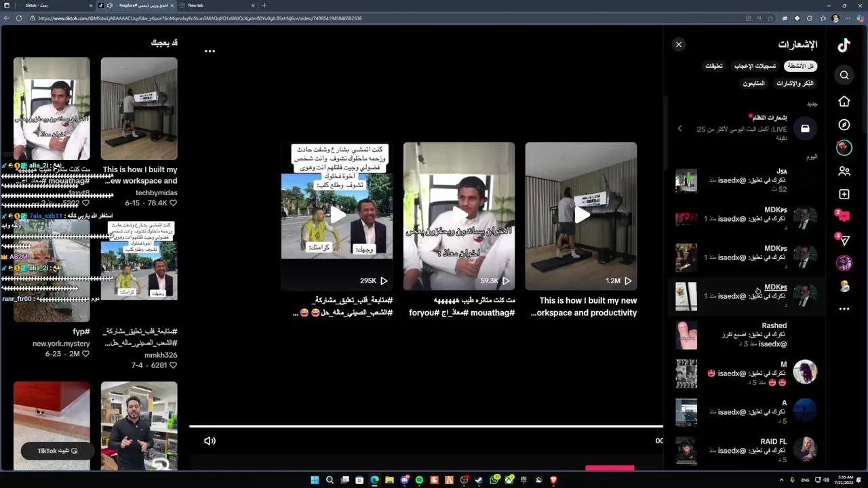Image resolution: width=868 pixels, height=488 pixels.
Task: Close the notifications panel with X
Action: [x=678, y=45]
